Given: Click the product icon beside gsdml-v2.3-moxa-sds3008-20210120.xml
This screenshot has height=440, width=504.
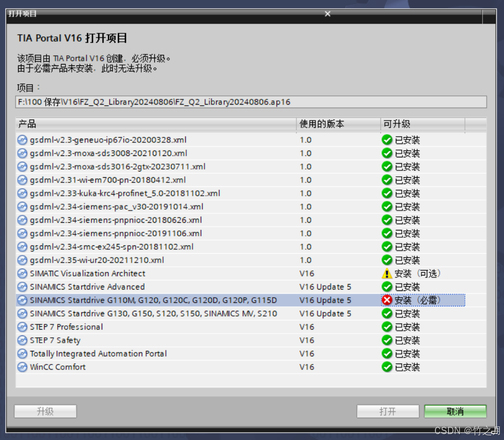Looking at the screenshot, I should pos(22,154).
